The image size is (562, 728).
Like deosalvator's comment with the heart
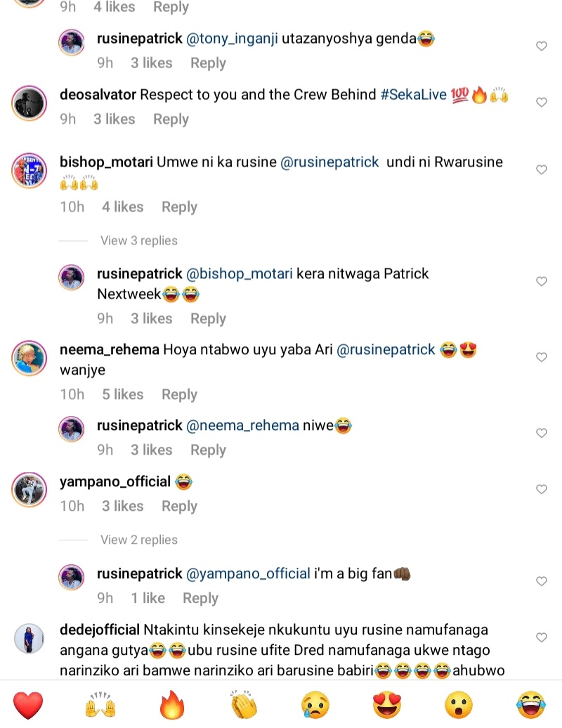click(x=542, y=103)
